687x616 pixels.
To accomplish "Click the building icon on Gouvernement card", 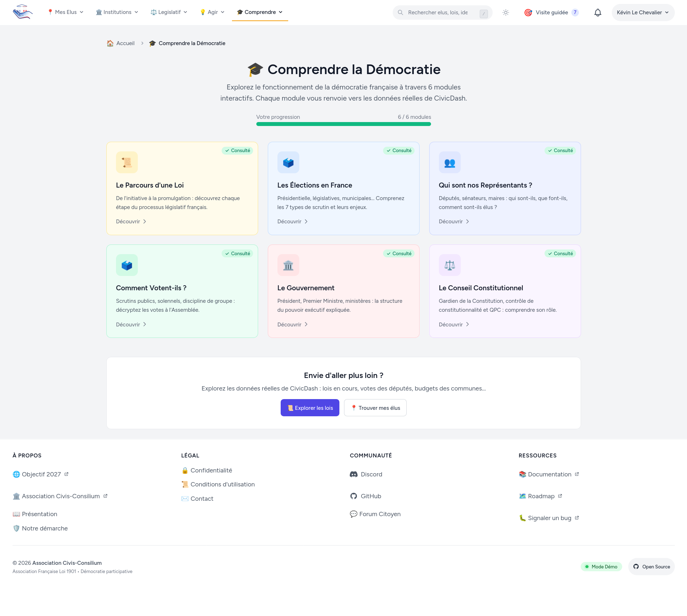I will (x=288, y=265).
